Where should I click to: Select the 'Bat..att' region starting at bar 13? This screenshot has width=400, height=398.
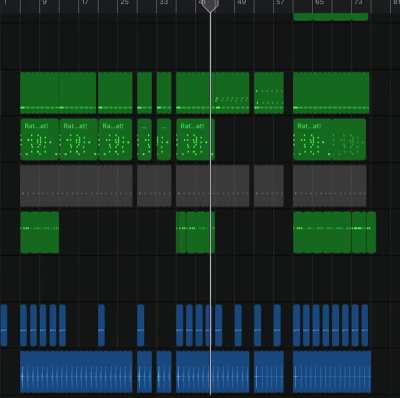click(79, 139)
